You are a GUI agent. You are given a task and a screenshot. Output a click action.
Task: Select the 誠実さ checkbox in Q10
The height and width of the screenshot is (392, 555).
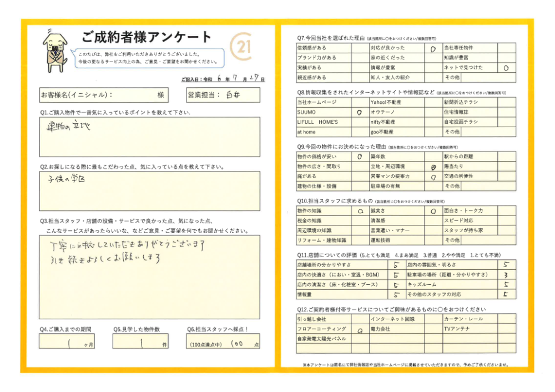(433, 212)
